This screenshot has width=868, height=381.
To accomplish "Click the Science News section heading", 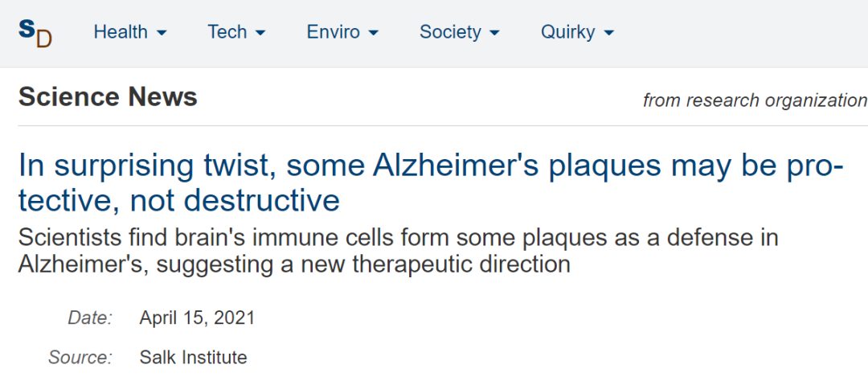I will (x=108, y=97).
